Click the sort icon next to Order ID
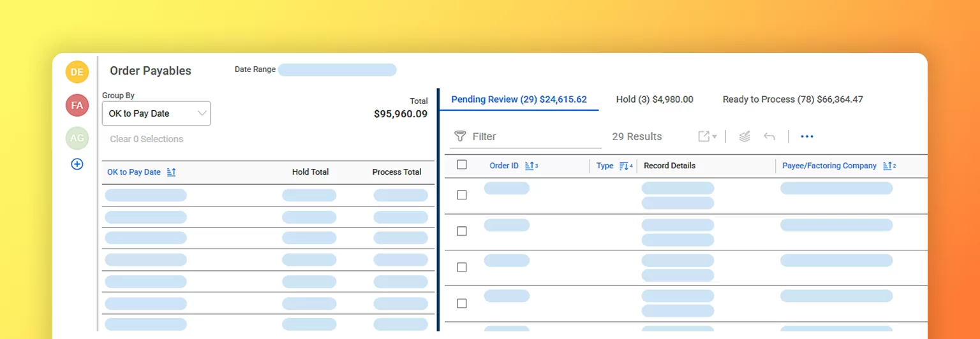 click(x=530, y=166)
